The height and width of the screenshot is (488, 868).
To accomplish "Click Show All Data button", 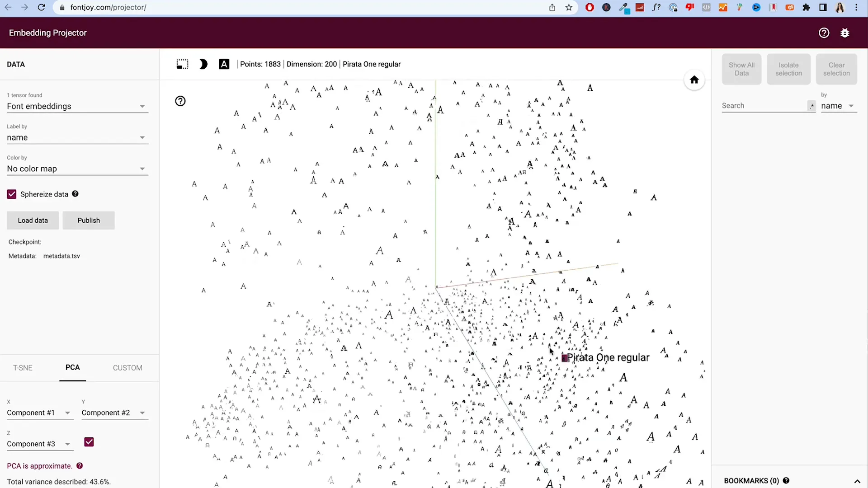I will (x=741, y=69).
